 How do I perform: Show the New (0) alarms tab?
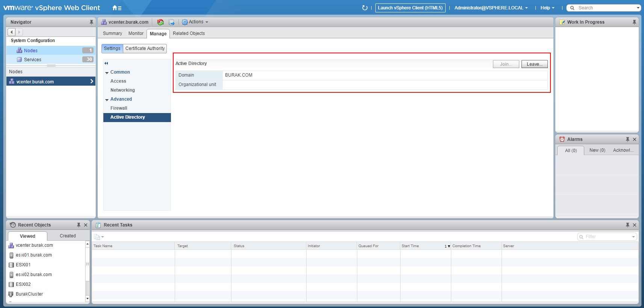tap(597, 150)
